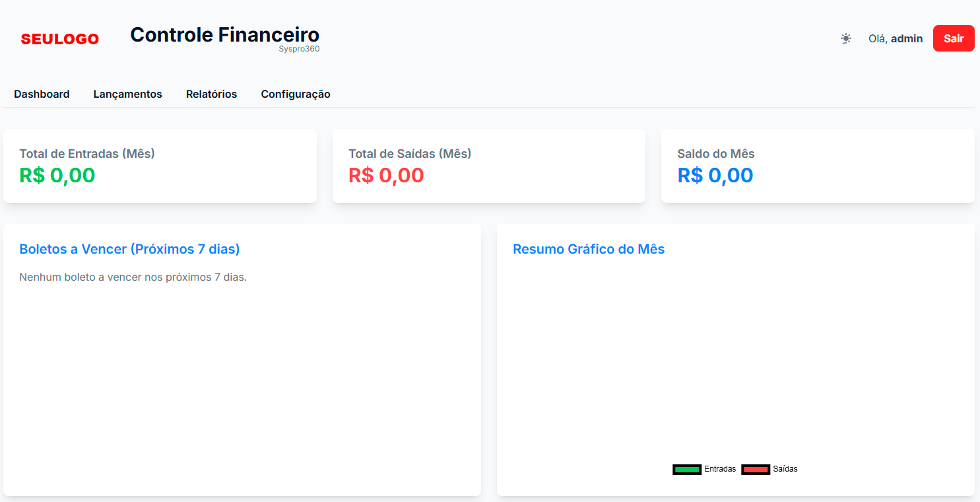Click the Total de Saídas card
Viewport: 980px width, 502px height.
(488, 166)
